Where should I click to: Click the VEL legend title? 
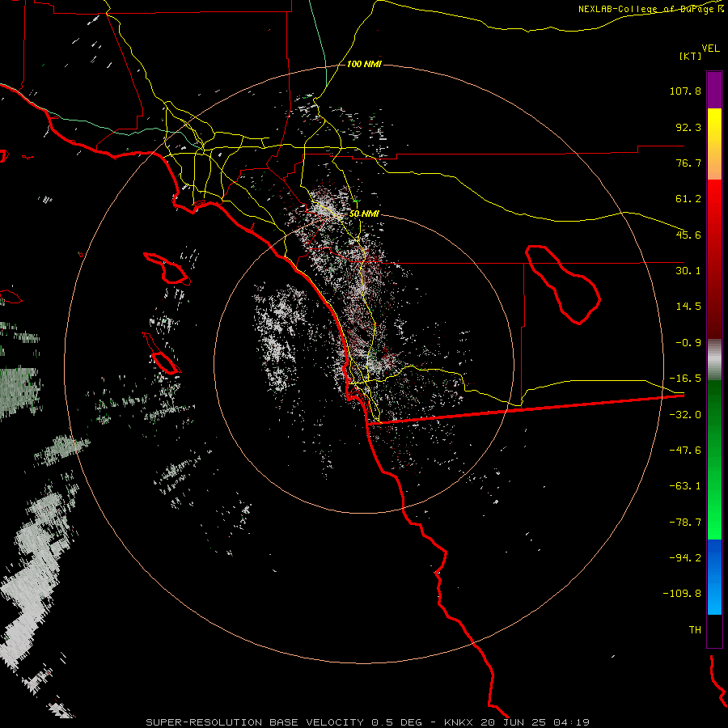710,49
